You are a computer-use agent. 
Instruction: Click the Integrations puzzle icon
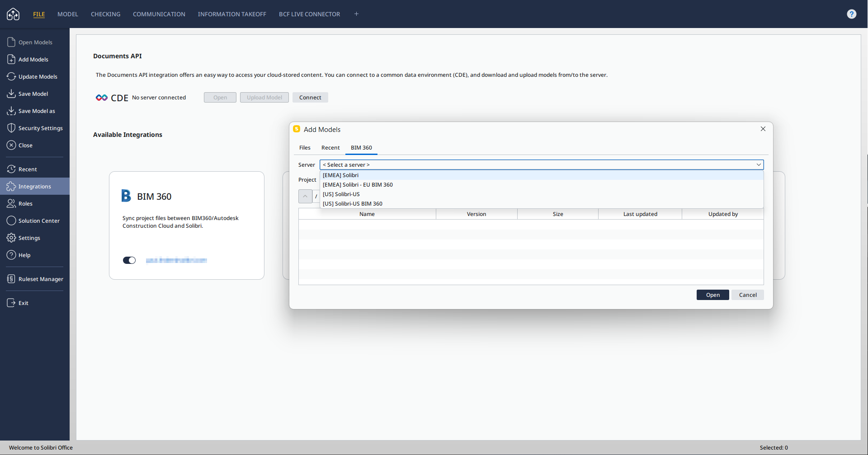(11, 186)
